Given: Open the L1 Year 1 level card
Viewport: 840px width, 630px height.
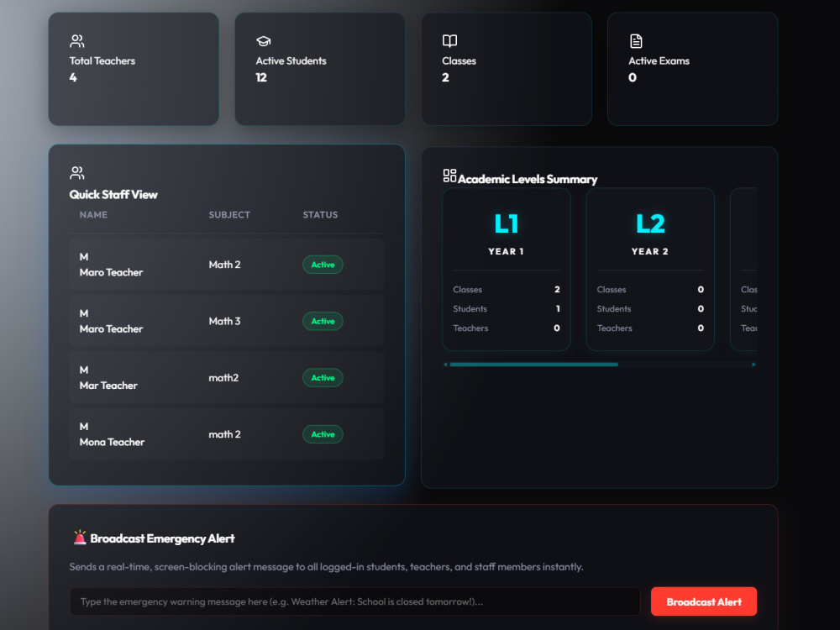Looking at the screenshot, I should point(507,270).
